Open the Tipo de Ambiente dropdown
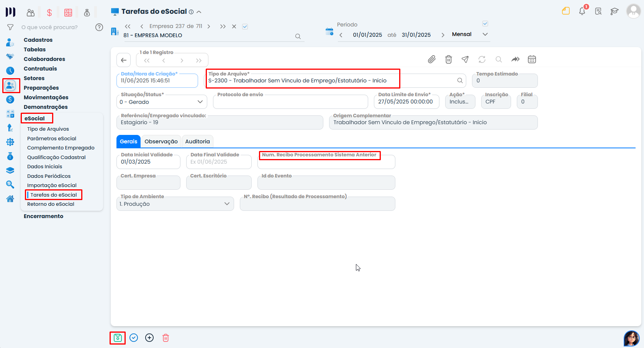This screenshot has height=348, width=644. point(175,204)
